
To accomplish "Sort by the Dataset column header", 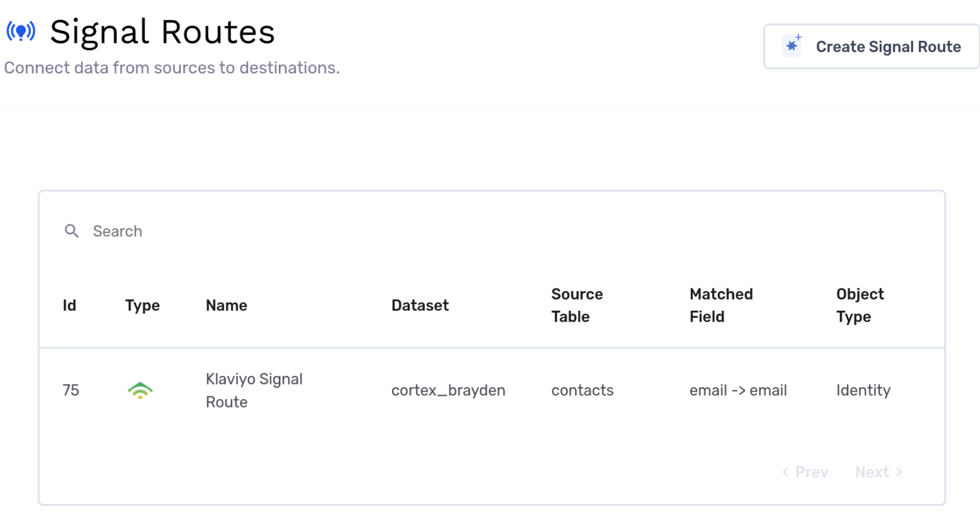I will coord(420,305).
